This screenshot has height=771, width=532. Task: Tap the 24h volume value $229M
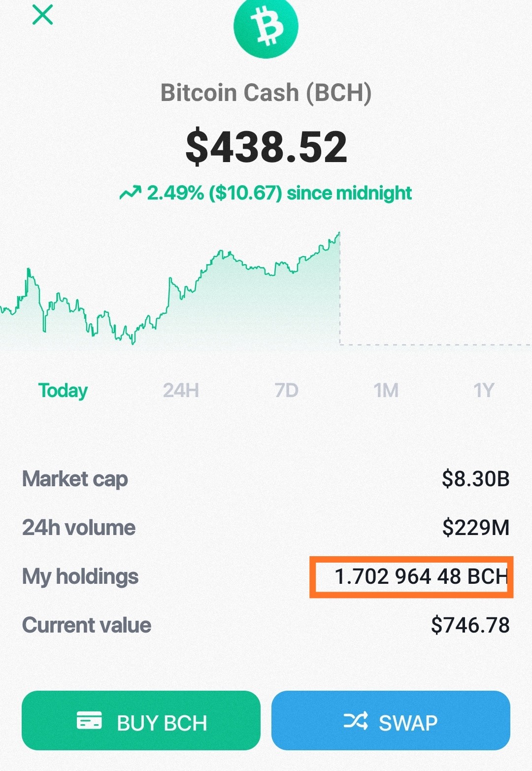[x=476, y=528]
